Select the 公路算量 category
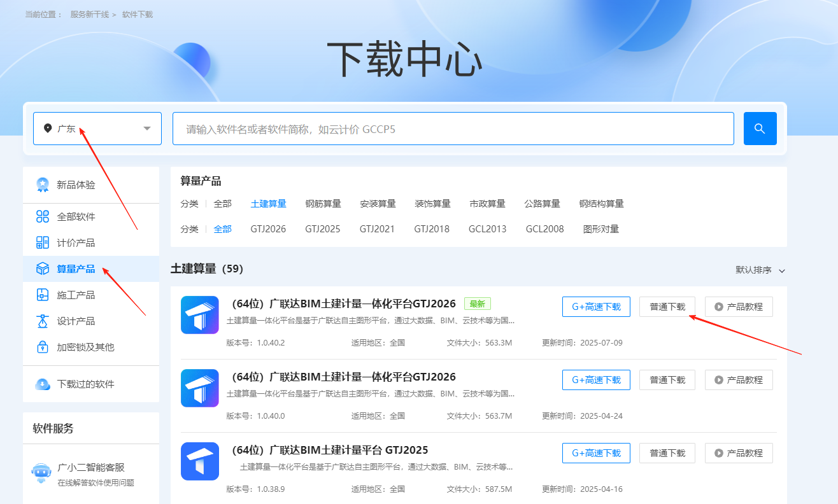The height and width of the screenshot is (504, 838). tap(543, 204)
